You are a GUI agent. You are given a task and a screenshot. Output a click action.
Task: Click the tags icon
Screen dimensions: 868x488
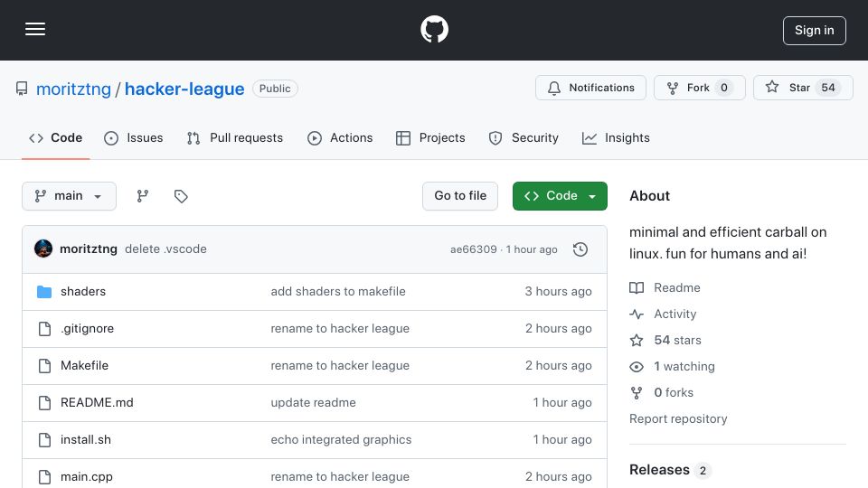pyautogui.click(x=181, y=196)
